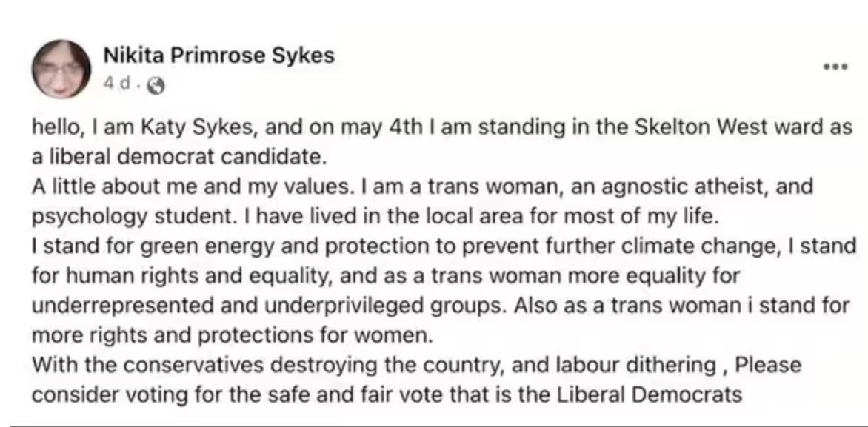The height and width of the screenshot is (427, 868).
Task: Expand the author details by clicking the name
Action: click(x=218, y=54)
